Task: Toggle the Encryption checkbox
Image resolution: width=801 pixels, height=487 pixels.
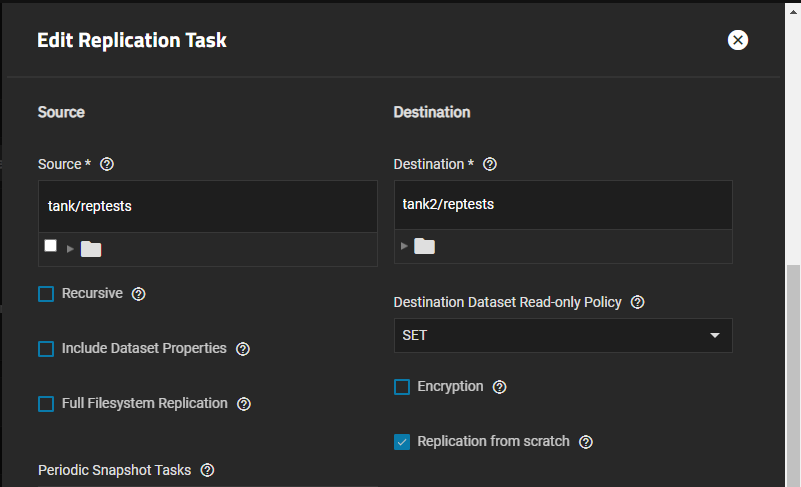Action: point(402,387)
